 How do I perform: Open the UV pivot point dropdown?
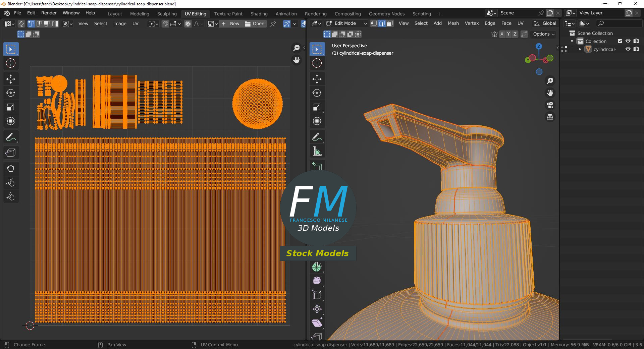tap(153, 24)
